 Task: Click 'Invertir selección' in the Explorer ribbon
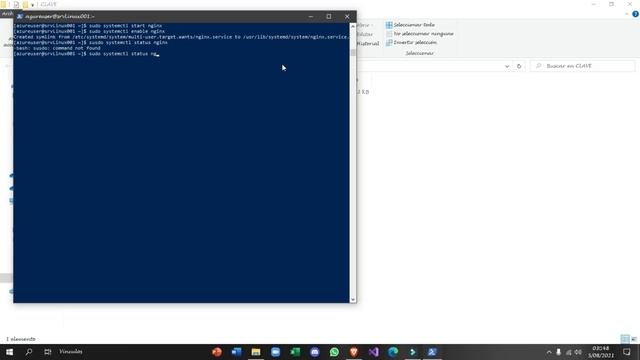pos(411,42)
